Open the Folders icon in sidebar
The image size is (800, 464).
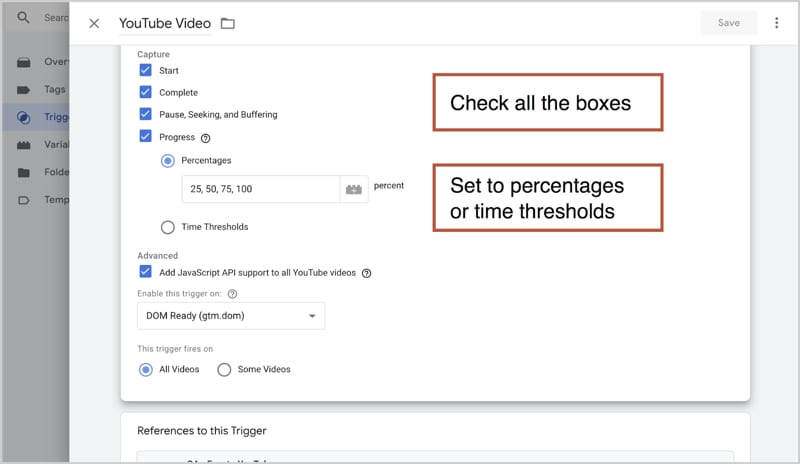pyautogui.click(x=23, y=173)
